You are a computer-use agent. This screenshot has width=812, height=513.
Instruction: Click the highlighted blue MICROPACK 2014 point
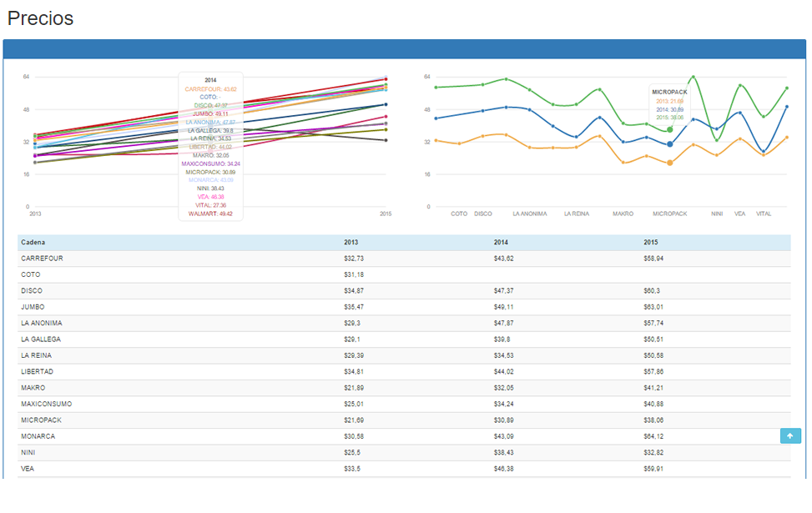(669, 144)
